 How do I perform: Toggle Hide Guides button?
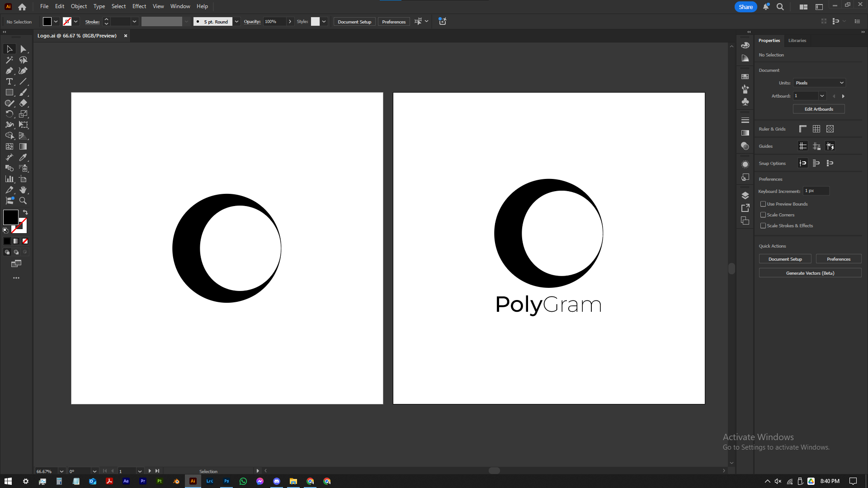(x=803, y=146)
